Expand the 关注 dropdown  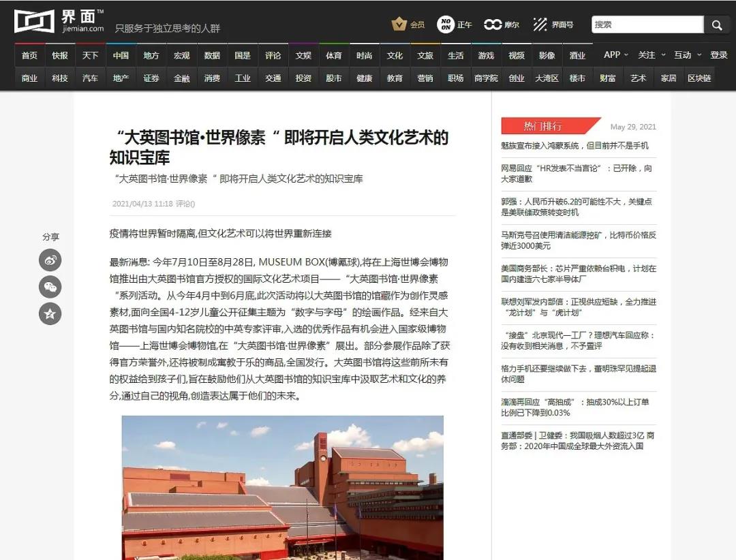tap(651, 55)
